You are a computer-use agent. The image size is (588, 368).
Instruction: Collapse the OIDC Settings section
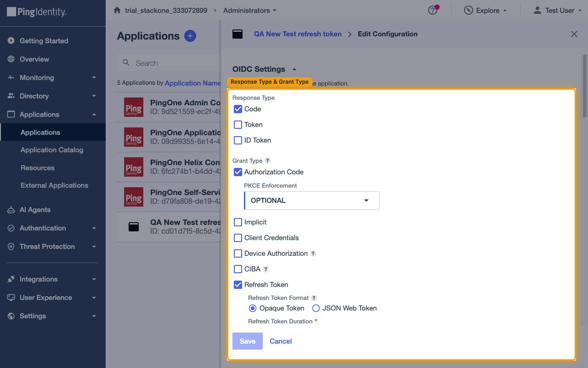pyautogui.click(x=294, y=69)
